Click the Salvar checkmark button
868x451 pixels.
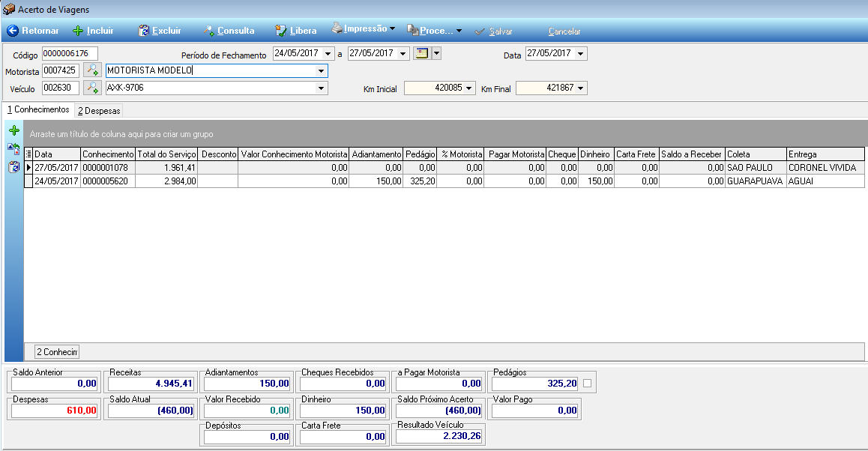click(493, 31)
